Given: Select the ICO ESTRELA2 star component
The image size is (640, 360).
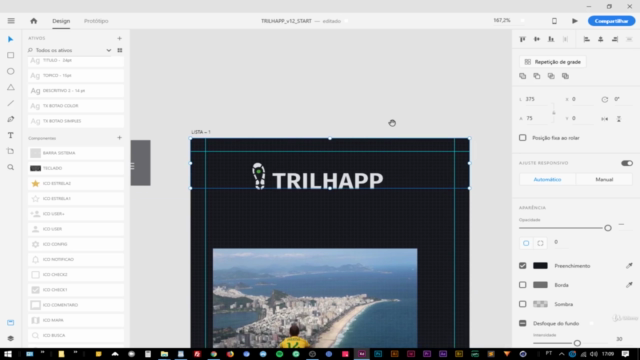Looking at the screenshot, I should [76, 183].
